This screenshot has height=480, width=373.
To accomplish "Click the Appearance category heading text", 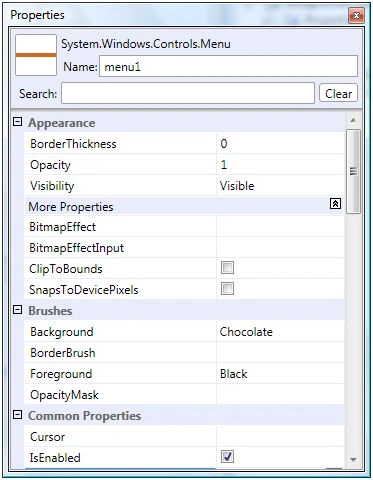I will pyautogui.click(x=62, y=123).
